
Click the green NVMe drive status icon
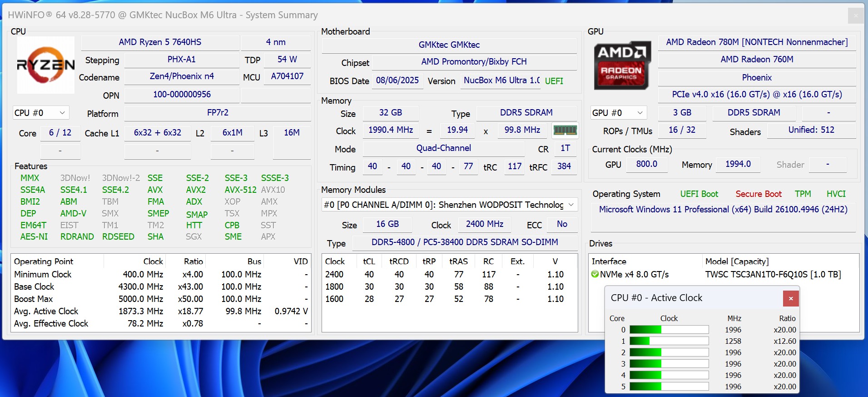click(595, 274)
